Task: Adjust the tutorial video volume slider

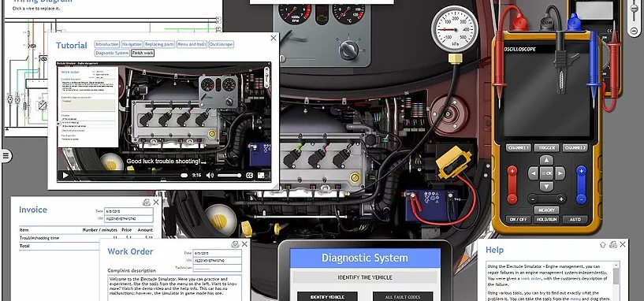Action: pyautogui.click(x=229, y=176)
